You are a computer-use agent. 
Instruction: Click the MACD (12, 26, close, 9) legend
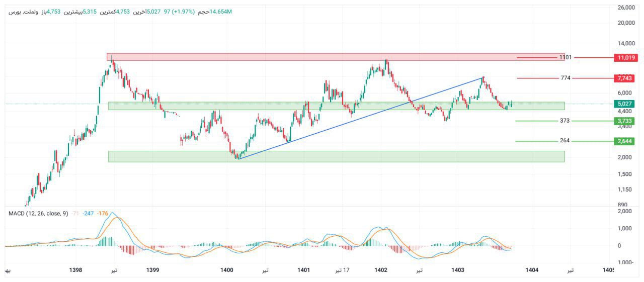pyautogui.click(x=38, y=214)
